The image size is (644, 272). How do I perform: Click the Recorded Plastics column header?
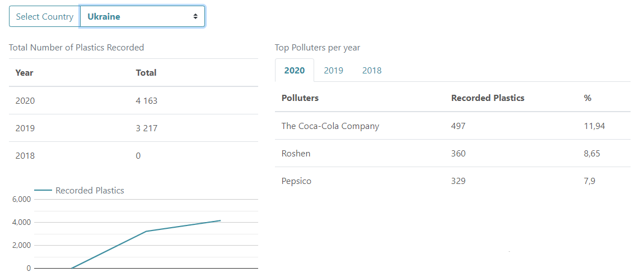point(487,98)
